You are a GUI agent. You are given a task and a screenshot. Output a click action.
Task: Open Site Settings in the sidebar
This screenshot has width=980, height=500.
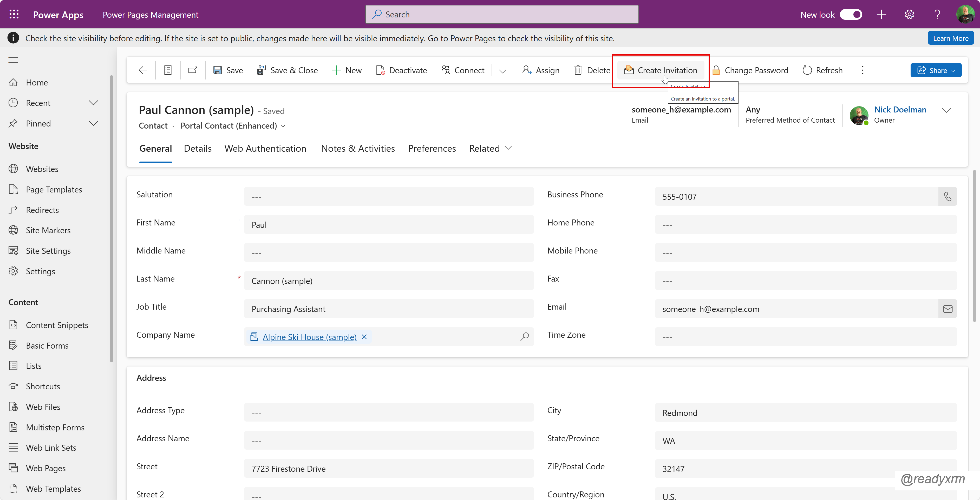[x=48, y=251]
